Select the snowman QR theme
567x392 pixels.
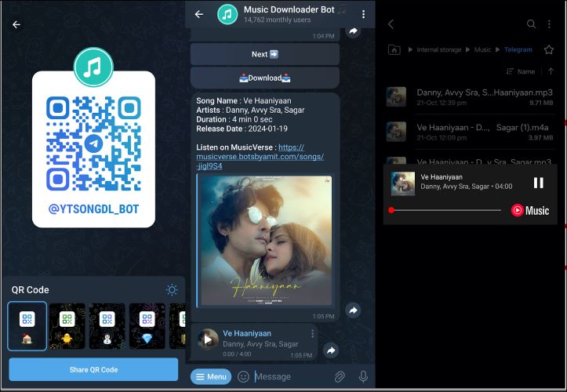point(107,326)
